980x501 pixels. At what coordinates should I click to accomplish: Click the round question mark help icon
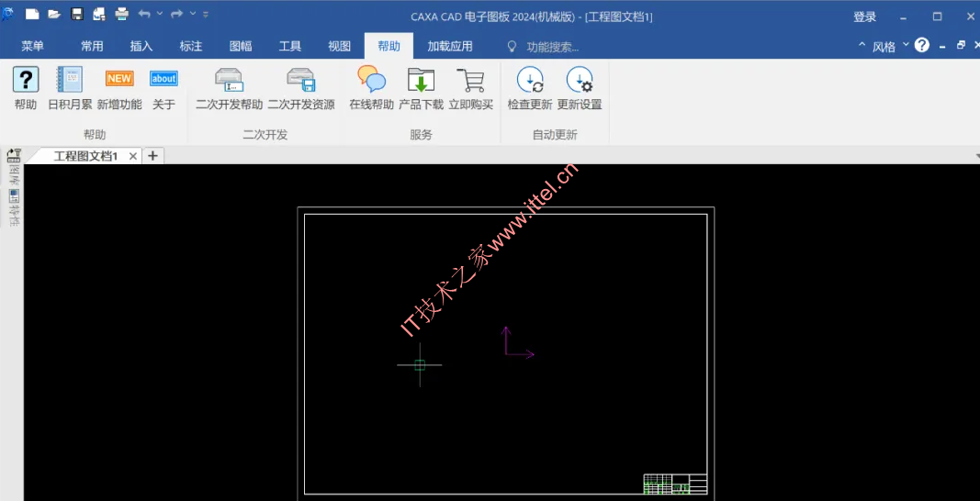[x=922, y=45]
